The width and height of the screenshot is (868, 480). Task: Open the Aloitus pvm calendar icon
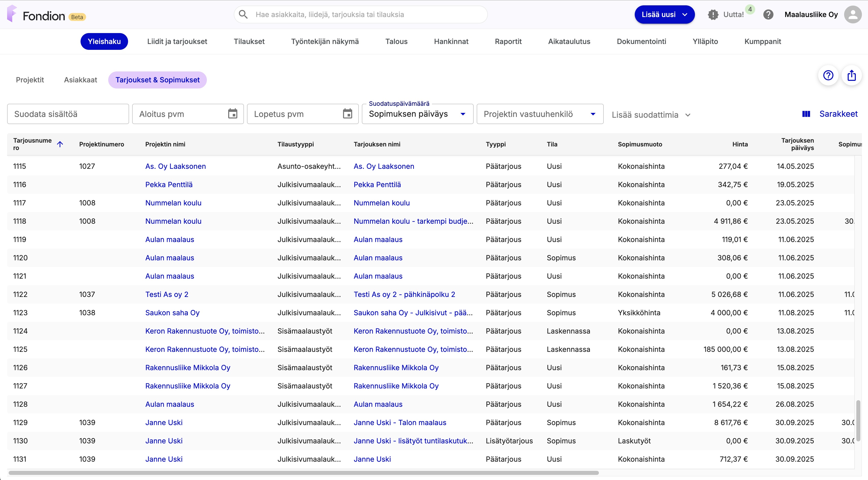pos(232,114)
